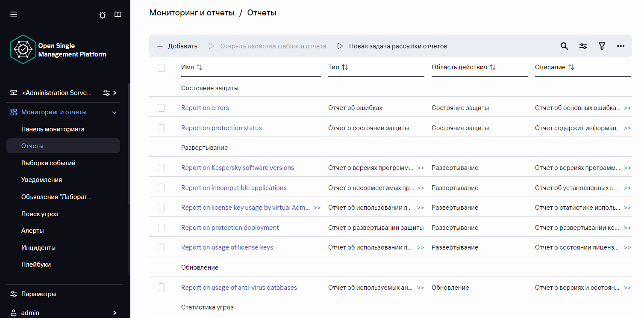The width and height of the screenshot is (644, 318).
Task: Collapse the Мониторинг и отчеты section chevron
Action: coord(114,113)
